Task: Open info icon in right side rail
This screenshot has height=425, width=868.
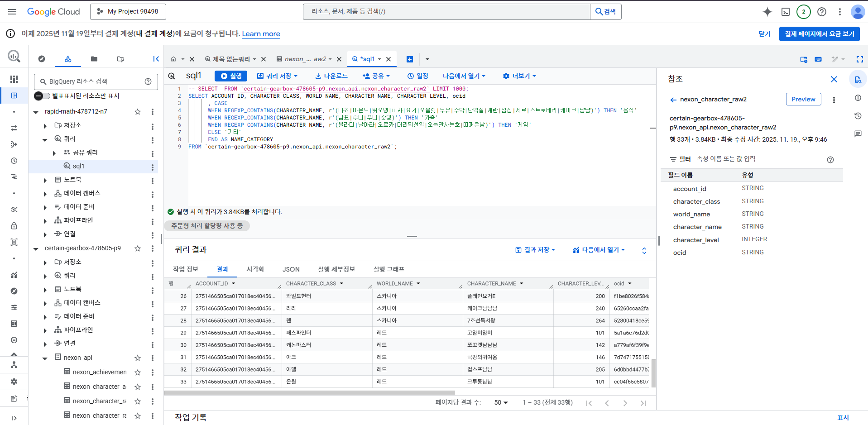Action: pos(858,98)
